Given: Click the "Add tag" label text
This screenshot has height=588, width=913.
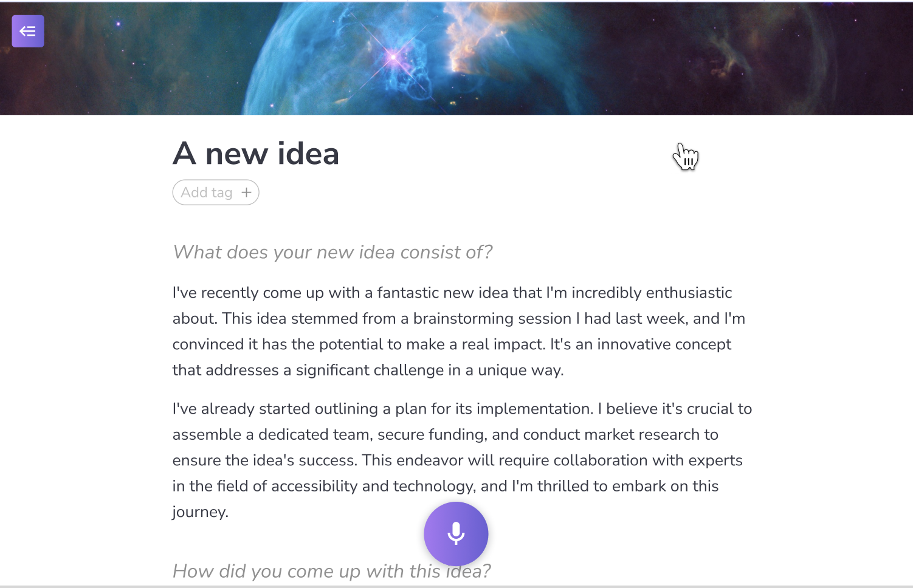Looking at the screenshot, I should pos(207,193).
